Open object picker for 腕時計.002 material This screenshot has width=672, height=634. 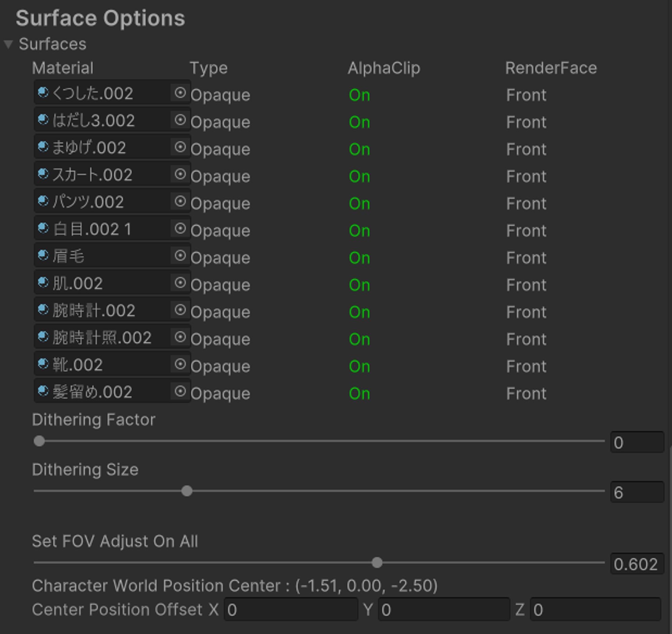click(x=180, y=309)
